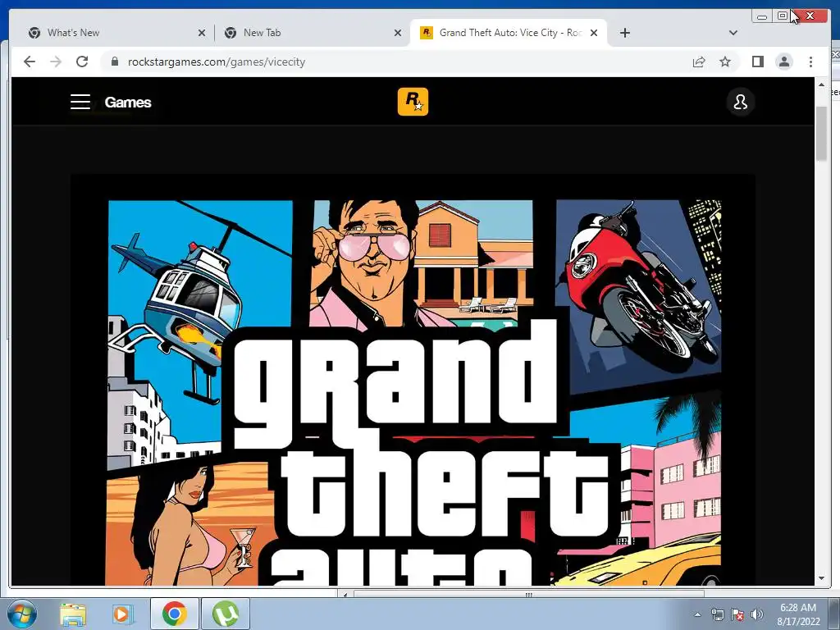The width and height of the screenshot is (840, 630).
Task: Close the What's New tab
Action: 202,33
